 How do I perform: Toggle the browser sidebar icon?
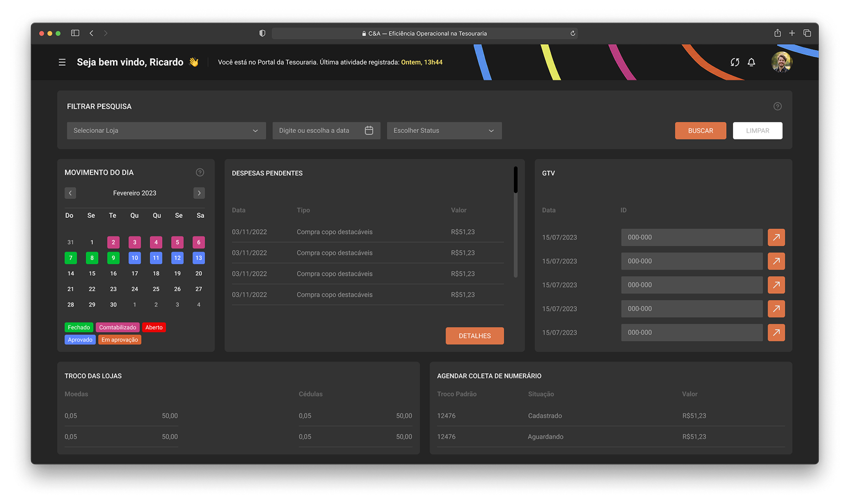(75, 33)
